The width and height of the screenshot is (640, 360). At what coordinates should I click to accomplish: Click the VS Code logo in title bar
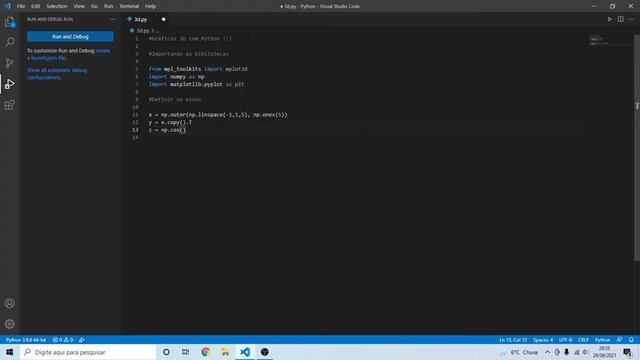click(7, 6)
